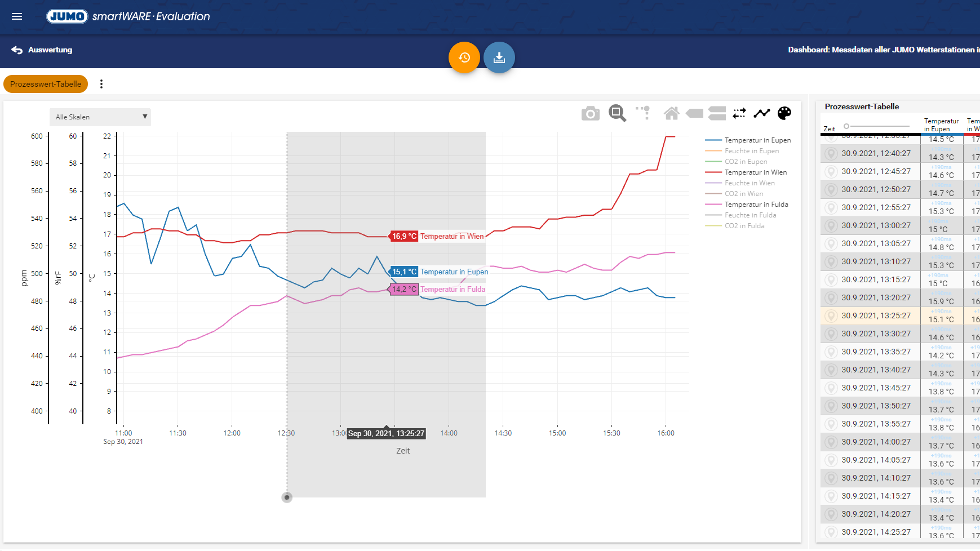Click the orange history clock button
Image resolution: width=980 pixels, height=551 pixels.
(x=464, y=57)
